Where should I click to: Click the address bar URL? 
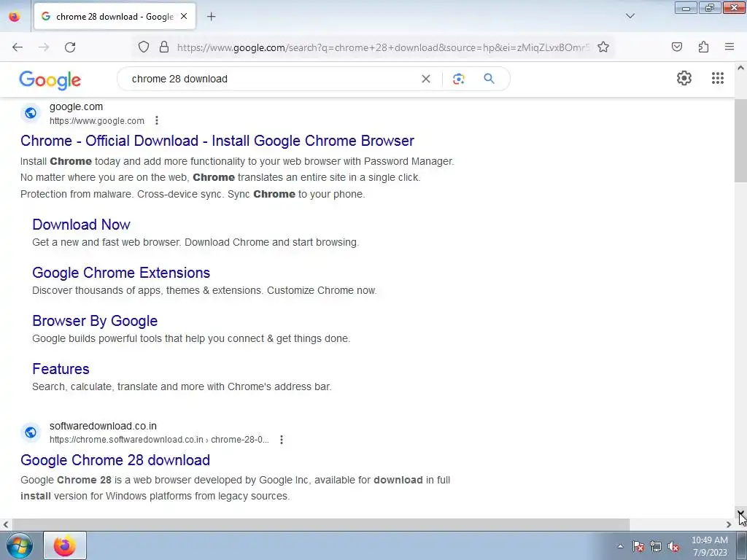click(383, 47)
